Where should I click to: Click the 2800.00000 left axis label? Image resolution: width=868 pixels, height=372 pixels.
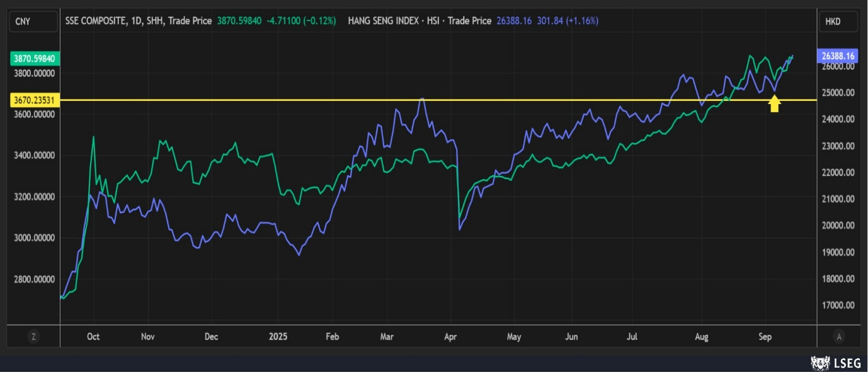click(x=33, y=279)
